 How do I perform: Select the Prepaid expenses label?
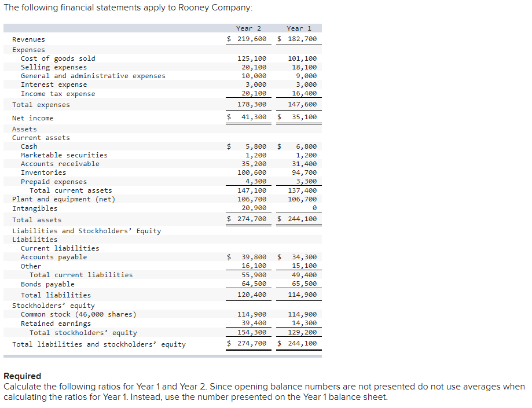click(54, 182)
